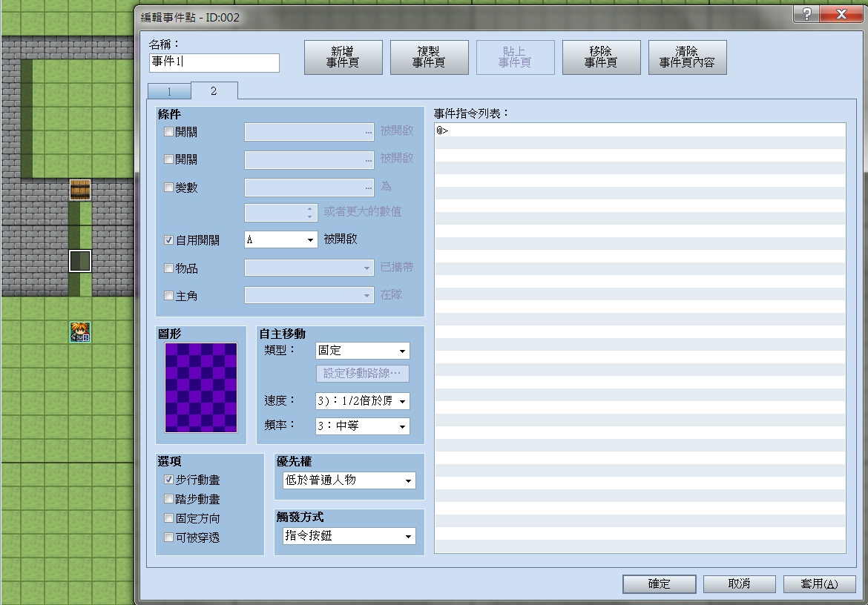Image resolution: width=868 pixels, height=605 pixels.
Task: Check the 踏步動畫 option
Action: click(169, 499)
